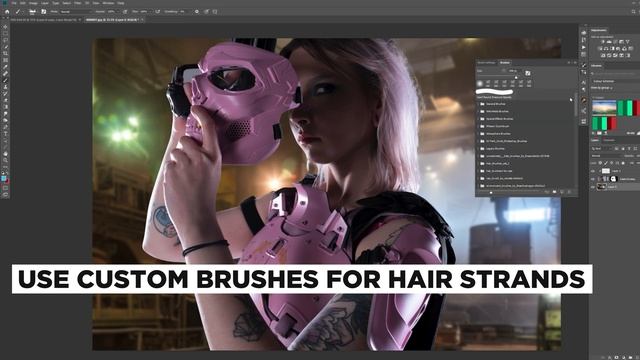Select the Move tool

coord(6,27)
